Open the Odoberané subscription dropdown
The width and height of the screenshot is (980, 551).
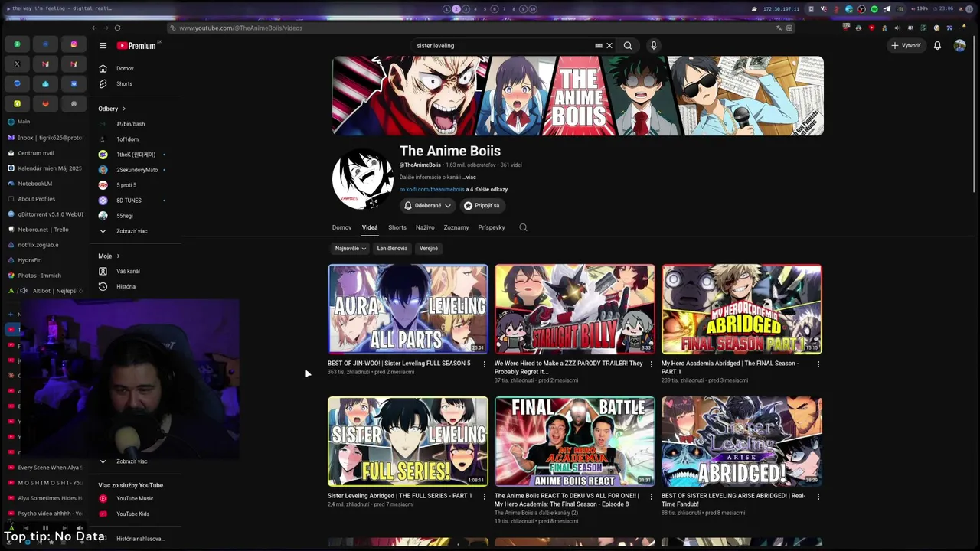click(x=427, y=206)
